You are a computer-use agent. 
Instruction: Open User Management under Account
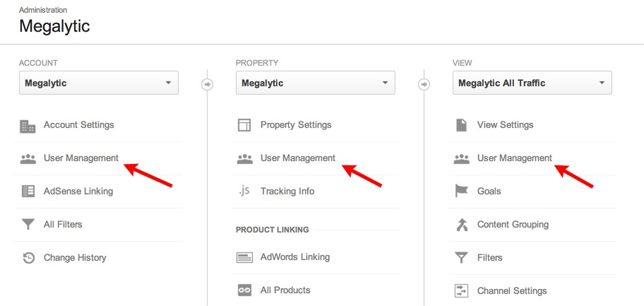[80, 158]
